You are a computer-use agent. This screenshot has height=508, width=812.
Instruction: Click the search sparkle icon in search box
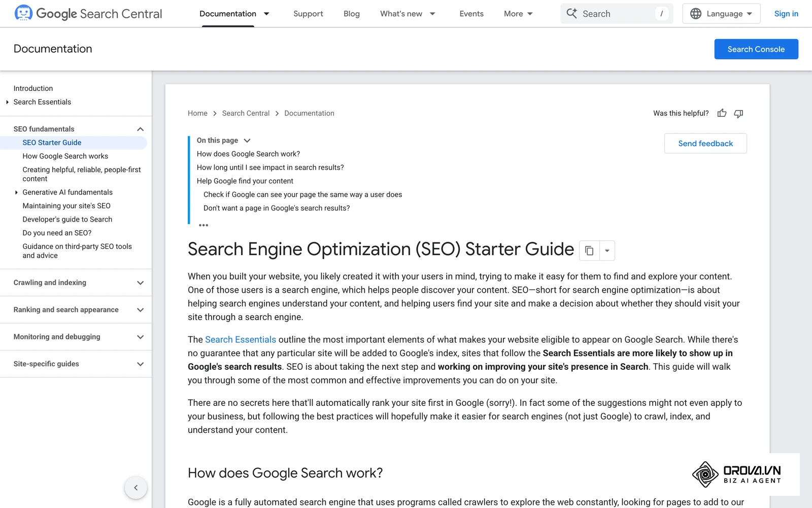point(572,14)
